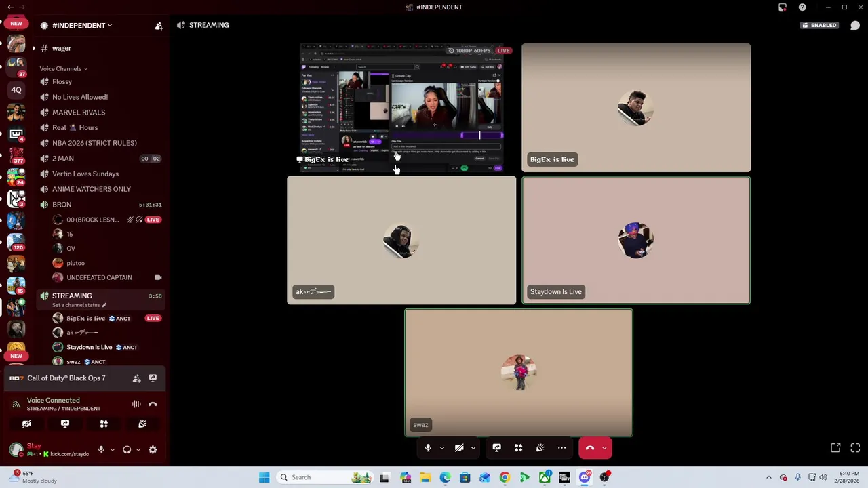
Task: Open File Explorer from the taskbar
Action: pyautogui.click(x=425, y=477)
